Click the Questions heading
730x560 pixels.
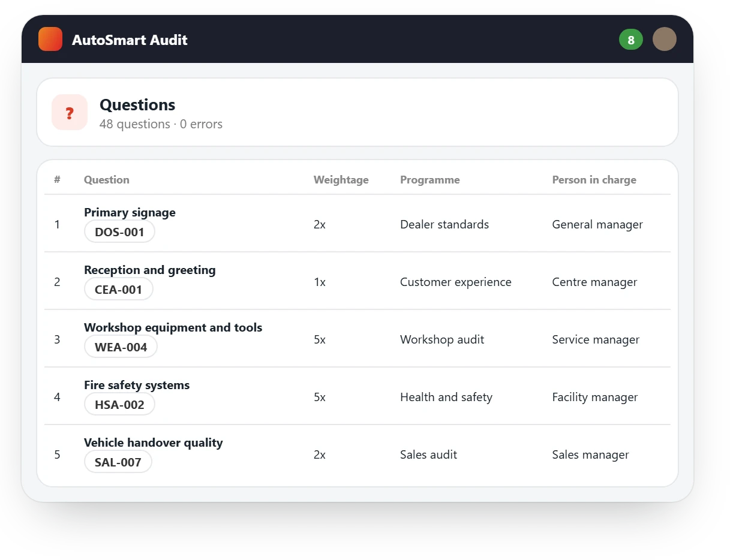click(x=137, y=105)
